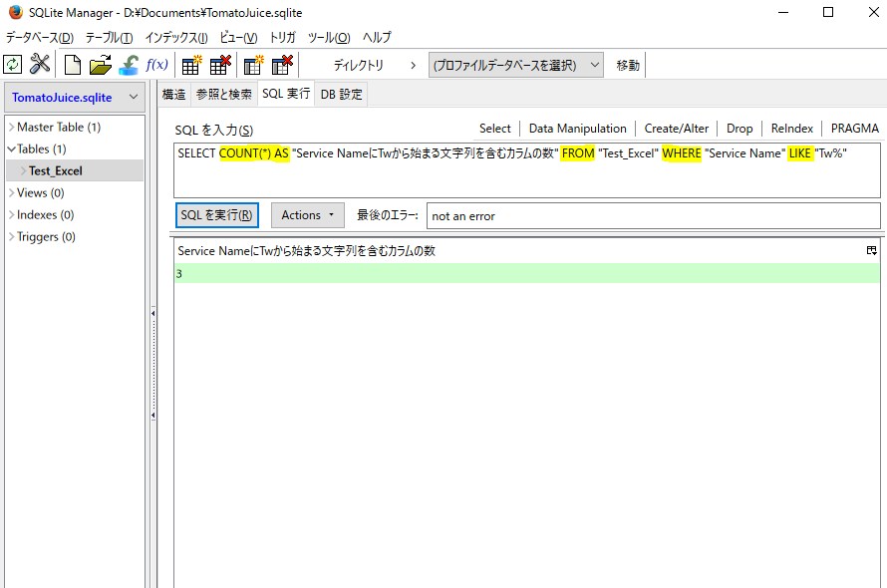The height and width of the screenshot is (588, 887).
Task: Click inside the SQL query text area
Action: (x=526, y=179)
